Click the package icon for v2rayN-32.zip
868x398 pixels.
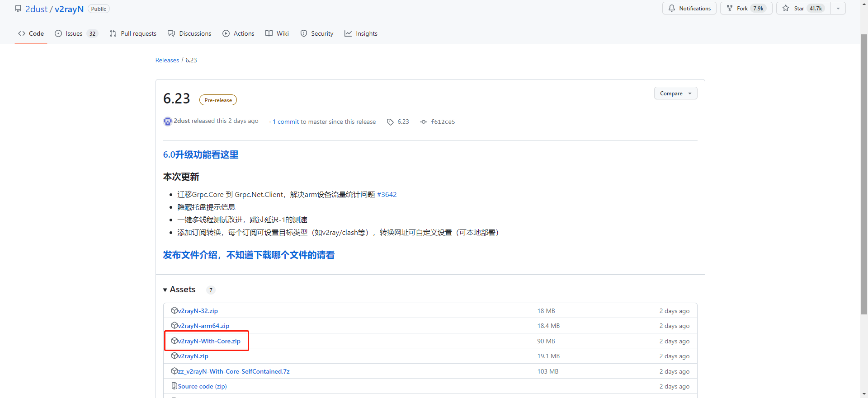[174, 310]
